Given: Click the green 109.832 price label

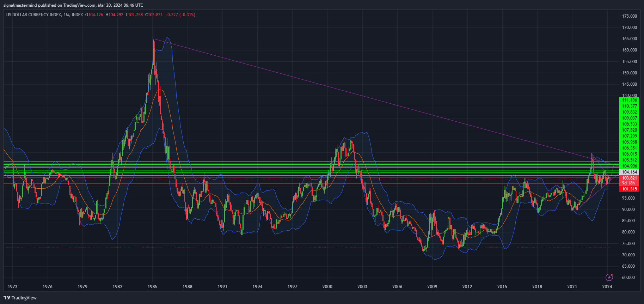Looking at the screenshot, I should 629,112.
